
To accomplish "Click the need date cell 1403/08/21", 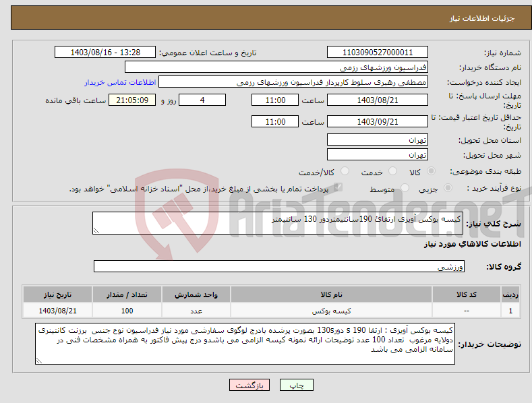I will click(x=58, y=311).
